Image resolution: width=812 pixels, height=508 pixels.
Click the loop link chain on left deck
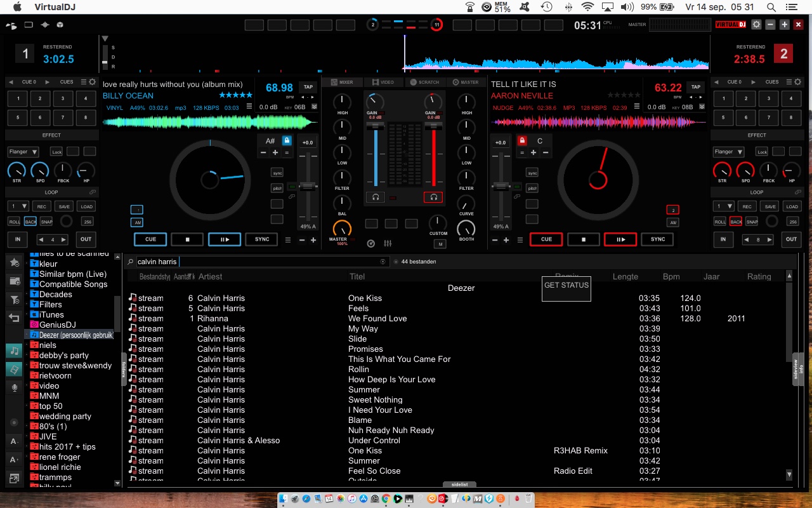click(93, 192)
